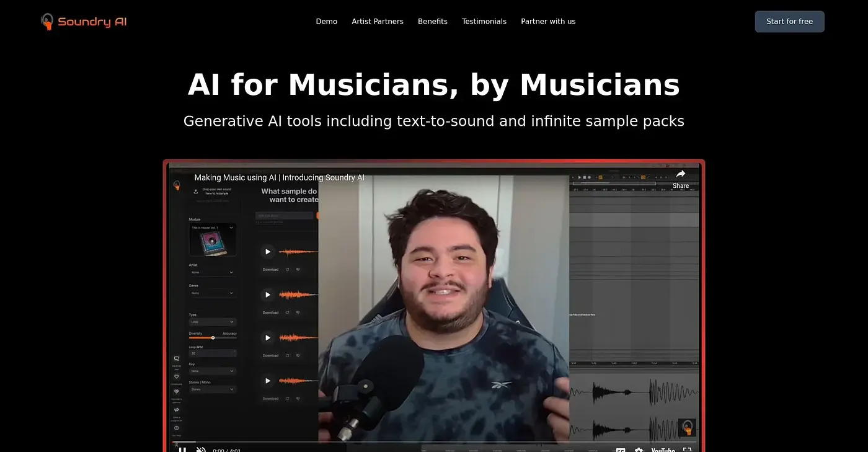Click thumbs-down icon beside third Download

click(x=298, y=356)
